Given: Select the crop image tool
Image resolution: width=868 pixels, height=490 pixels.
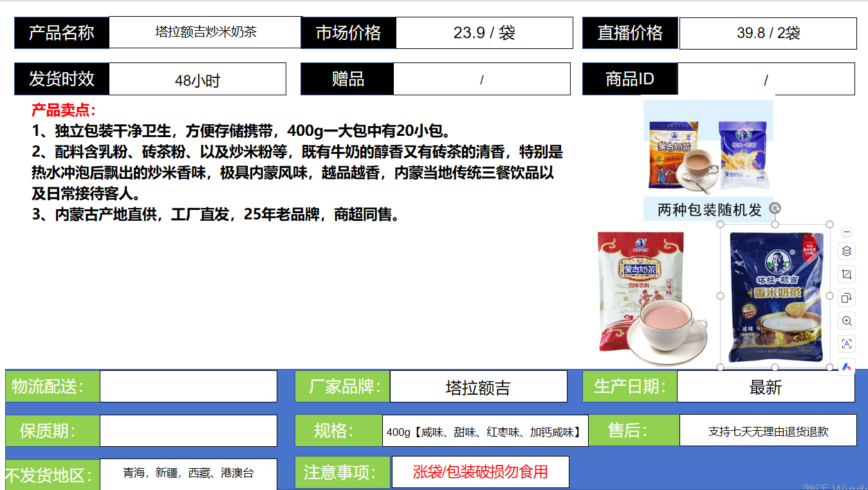Looking at the screenshot, I should pyautogui.click(x=847, y=275).
